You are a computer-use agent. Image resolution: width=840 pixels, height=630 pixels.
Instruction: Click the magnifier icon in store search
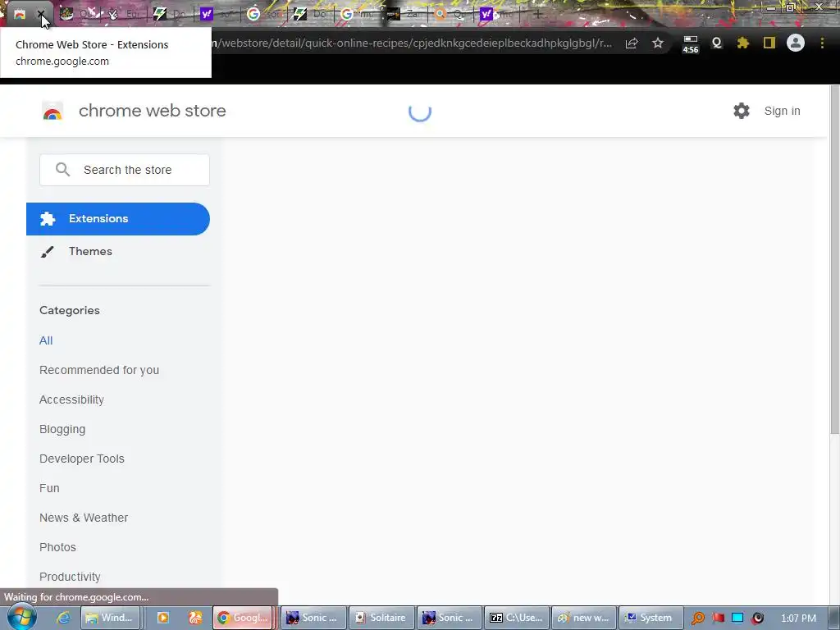[x=62, y=170]
